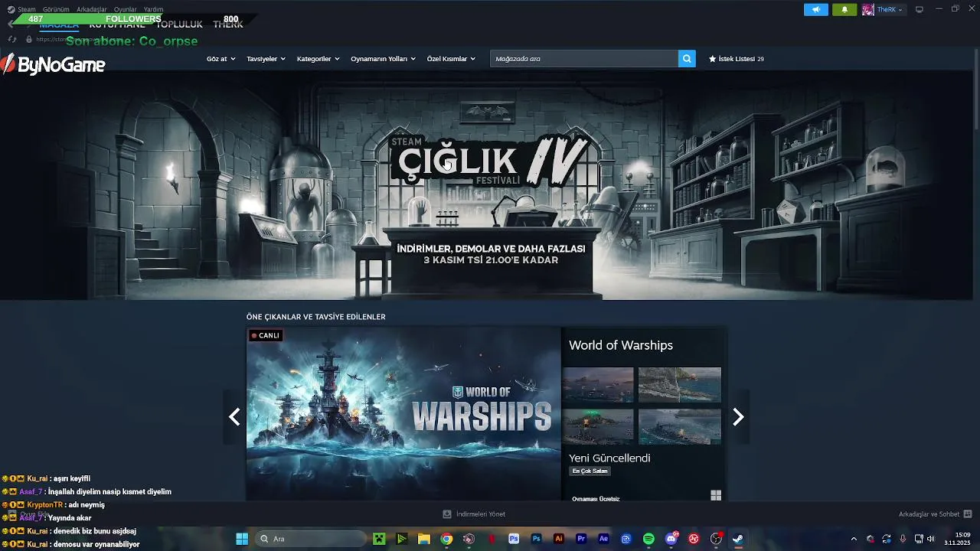The width and height of the screenshot is (980, 551).
Task: Open Adobe After Effects from the taskbar
Action: click(603, 539)
